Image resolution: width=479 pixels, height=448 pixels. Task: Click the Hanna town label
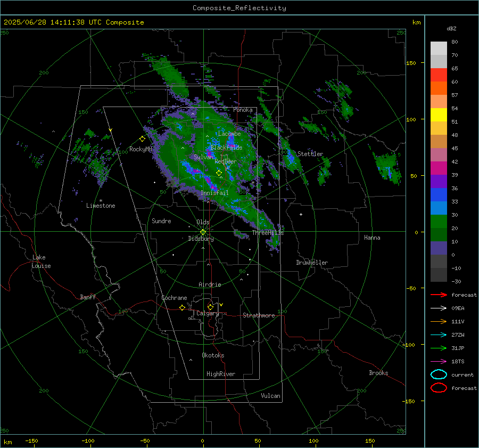tap(372, 238)
